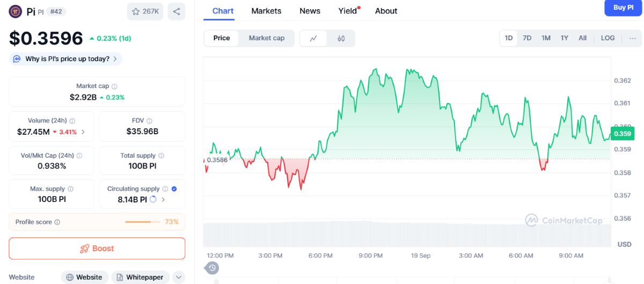Open the Markets tab
This screenshot has height=284, width=644.
266,11
